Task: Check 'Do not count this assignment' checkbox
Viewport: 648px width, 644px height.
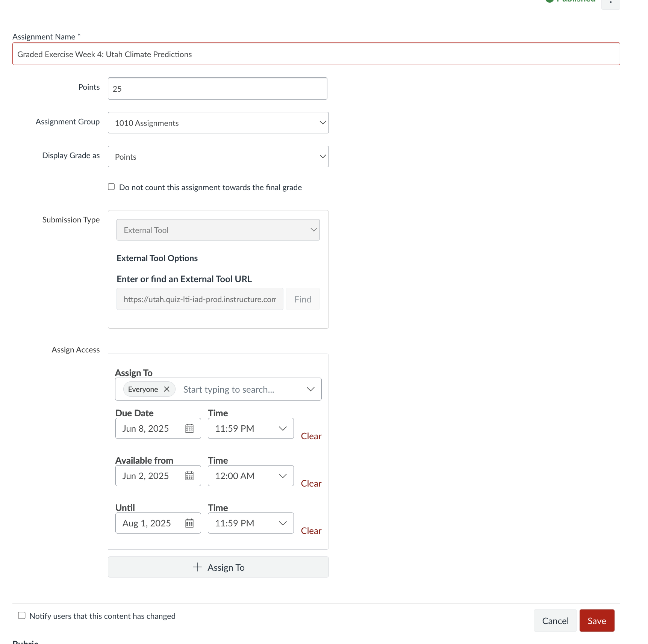Action: (111, 187)
